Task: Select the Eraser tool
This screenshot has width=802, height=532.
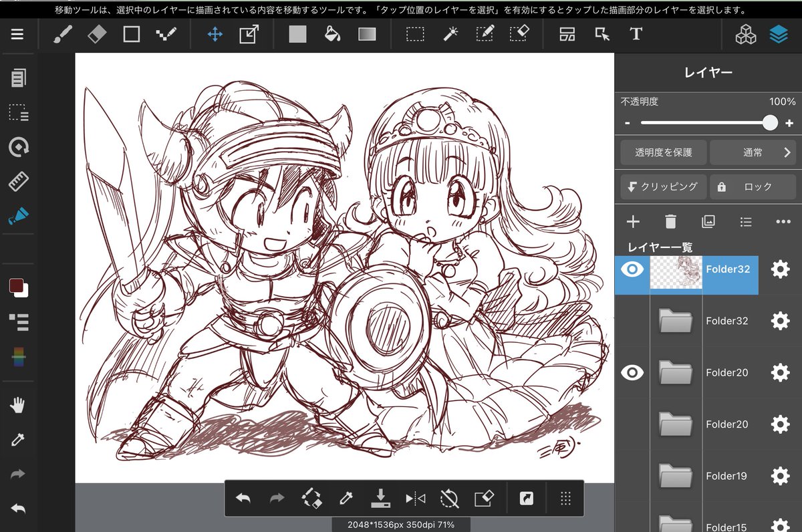Action: [x=97, y=34]
